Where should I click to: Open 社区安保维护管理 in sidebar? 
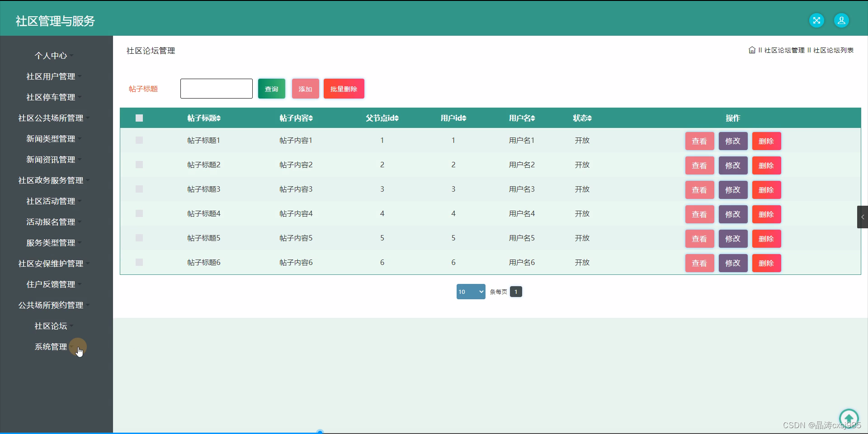pyautogui.click(x=53, y=264)
